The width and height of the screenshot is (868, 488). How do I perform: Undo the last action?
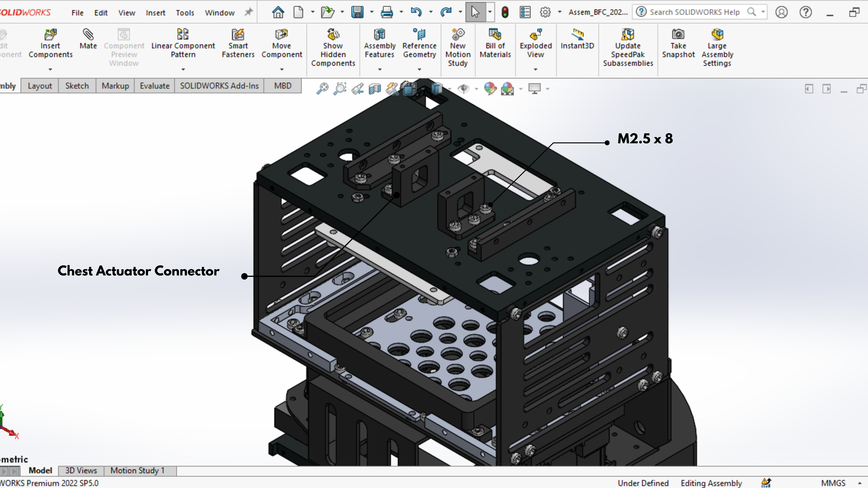click(416, 12)
